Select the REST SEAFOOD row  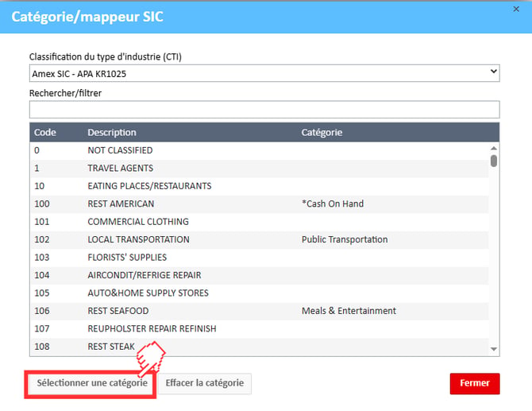[260, 311]
